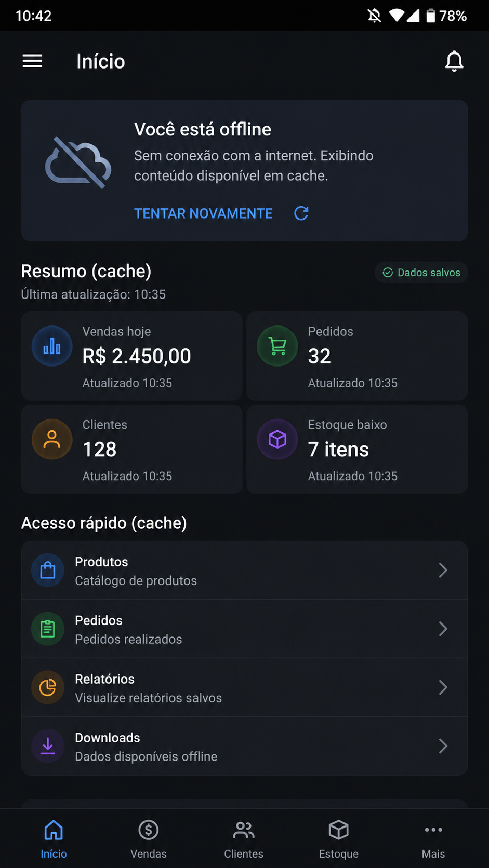Viewport: 489px width, 868px height.
Task: Tap the crossed-out cloud offline icon
Action: (x=78, y=162)
